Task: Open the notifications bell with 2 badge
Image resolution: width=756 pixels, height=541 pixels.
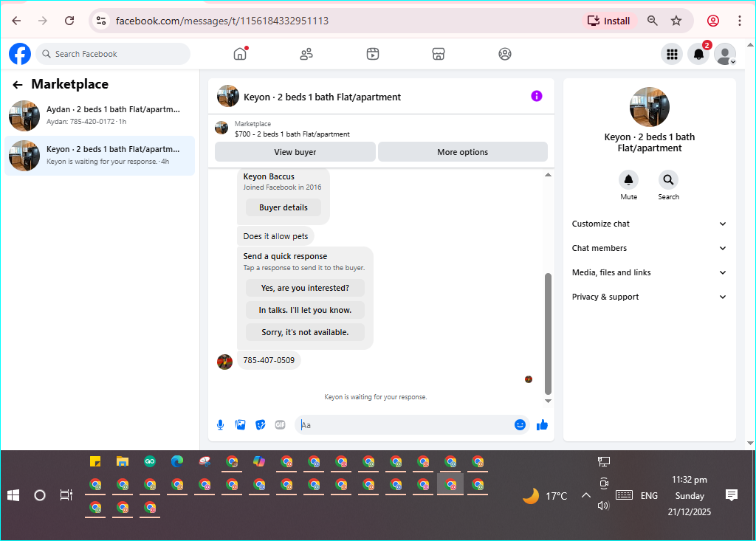Action: click(x=698, y=54)
